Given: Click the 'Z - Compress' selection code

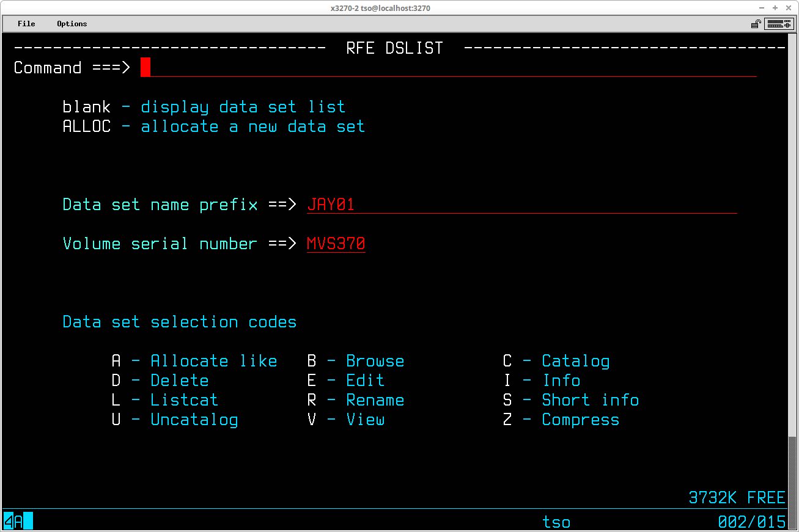Looking at the screenshot, I should (x=561, y=420).
